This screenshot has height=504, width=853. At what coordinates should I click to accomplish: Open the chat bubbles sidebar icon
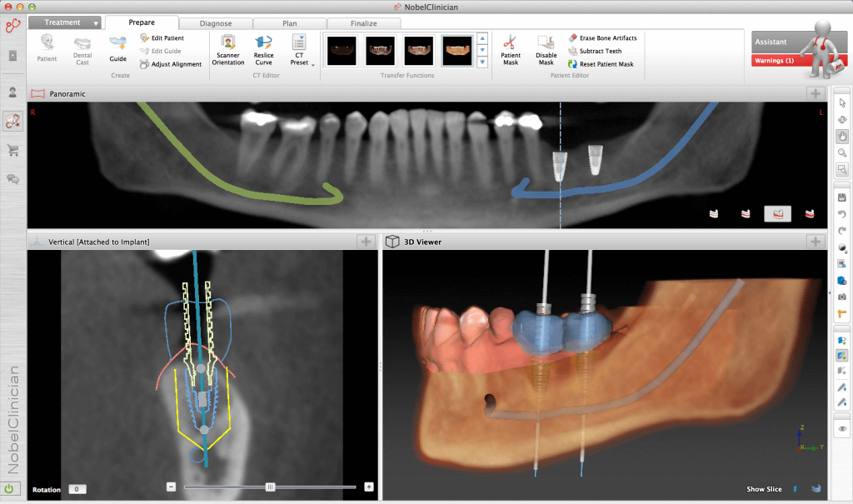click(13, 179)
